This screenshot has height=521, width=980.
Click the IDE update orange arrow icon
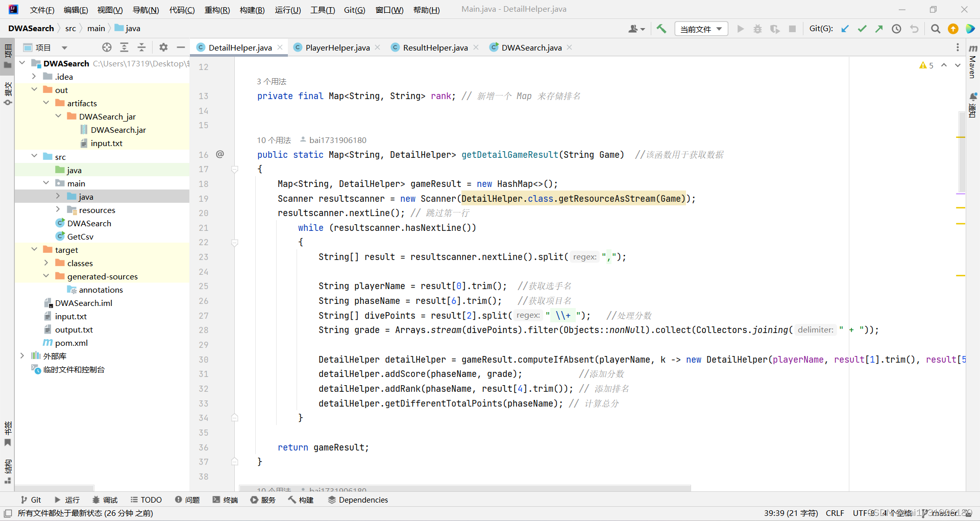click(x=953, y=29)
